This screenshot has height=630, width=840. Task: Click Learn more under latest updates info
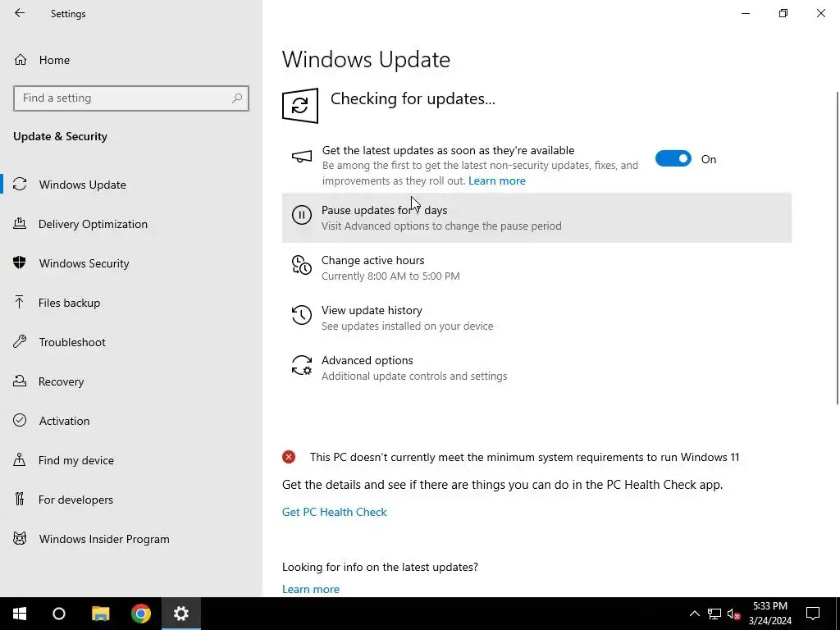pyautogui.click(x=311, y=589)
